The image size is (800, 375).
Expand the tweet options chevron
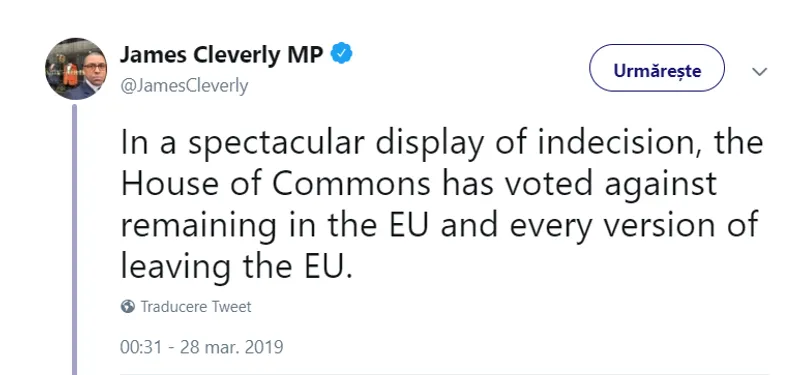pos(759,71)
